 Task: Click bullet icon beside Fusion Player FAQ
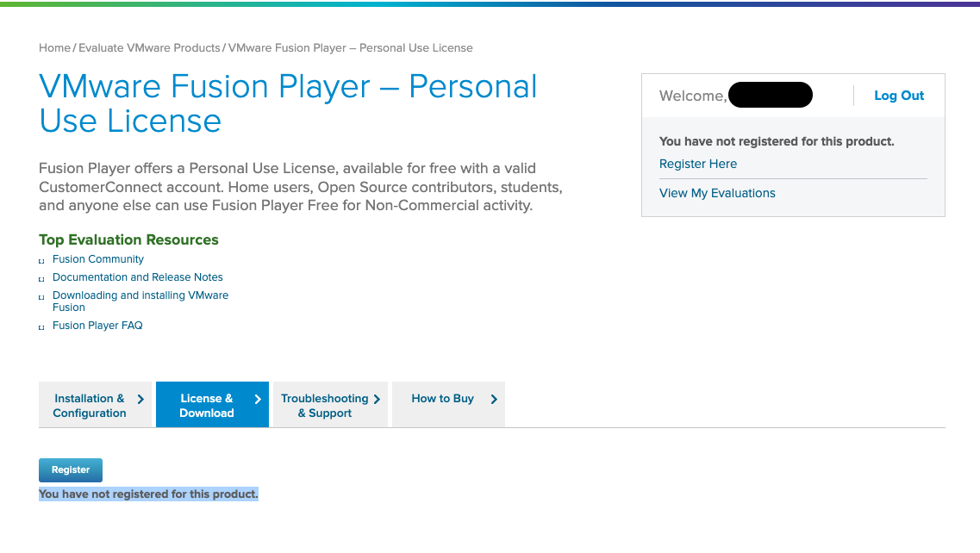click(41, 327)
